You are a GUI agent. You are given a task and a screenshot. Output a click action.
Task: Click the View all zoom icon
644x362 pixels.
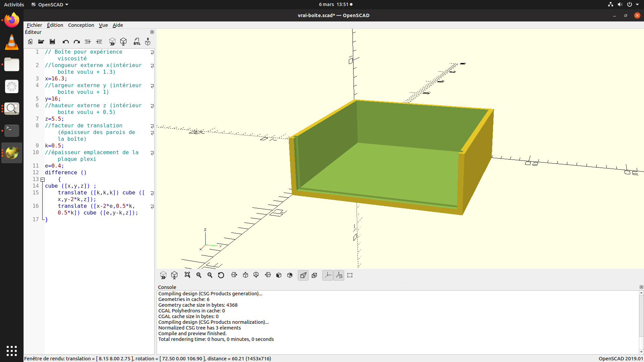pyautogui.click(x=187, y=275)
